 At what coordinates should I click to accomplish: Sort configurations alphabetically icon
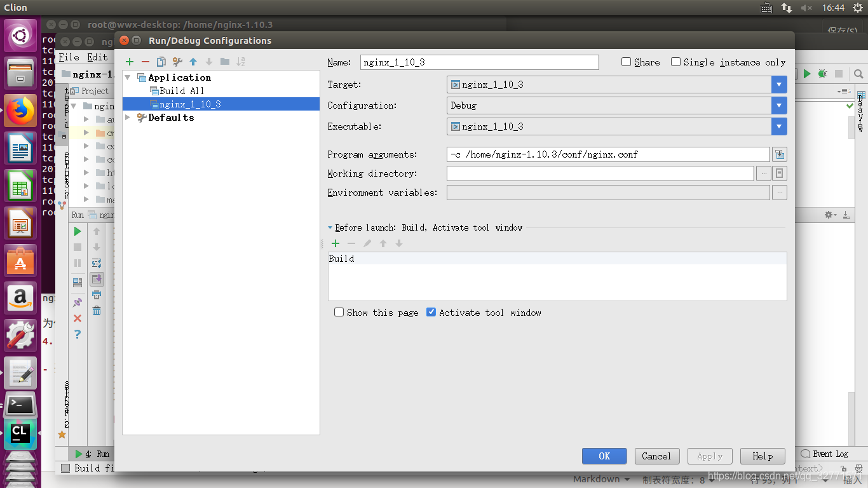pos(241,62)
